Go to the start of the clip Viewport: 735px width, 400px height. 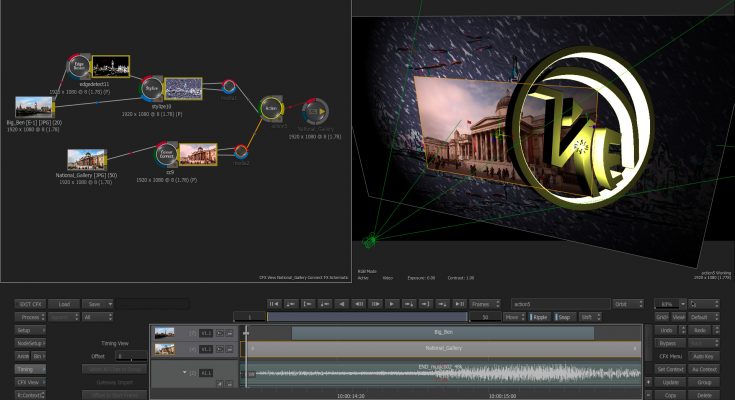pyautogui.click(x=274, y=304)
